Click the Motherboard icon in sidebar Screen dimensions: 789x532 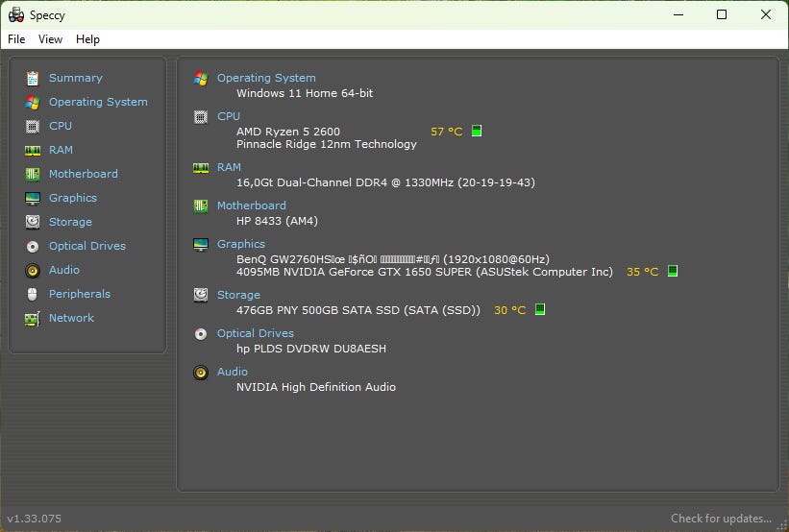click(33, 174)
